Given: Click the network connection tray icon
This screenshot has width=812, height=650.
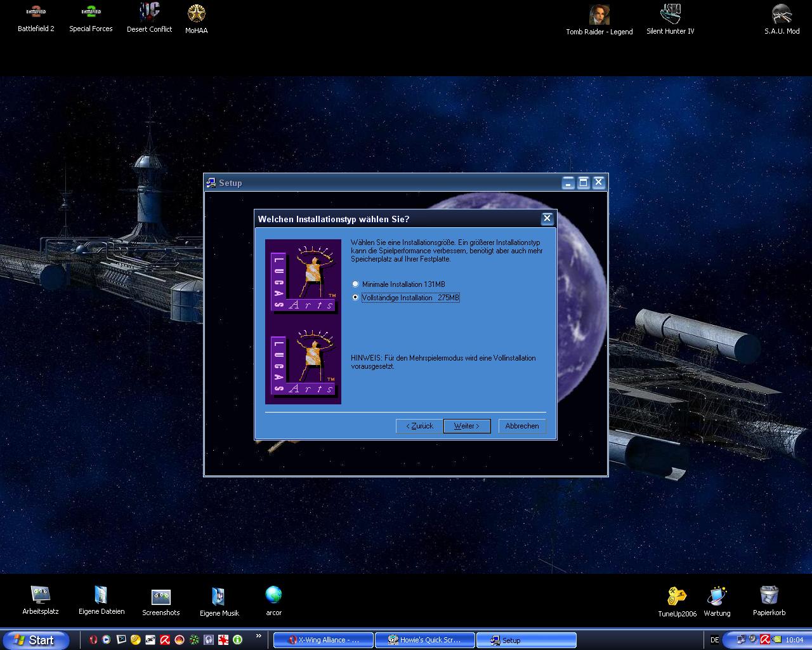Looking at the screenshot, I should [x=742, y=639].
